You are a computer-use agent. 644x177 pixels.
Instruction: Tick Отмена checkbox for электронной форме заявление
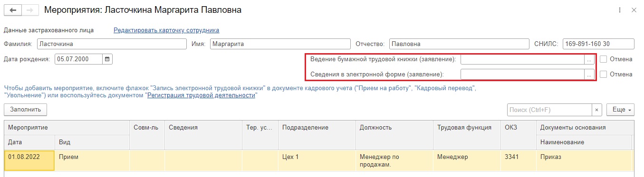603,75
